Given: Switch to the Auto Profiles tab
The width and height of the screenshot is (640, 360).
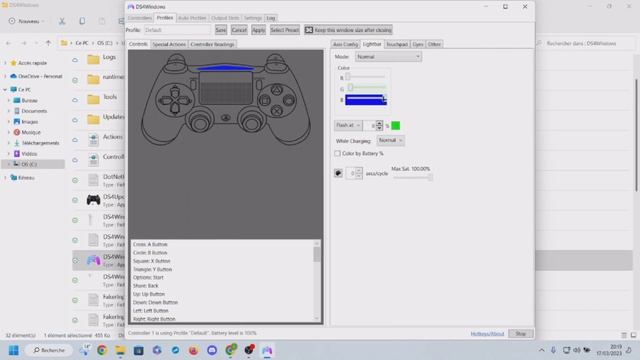Looking at the screenshot, I should pos(192,18).
